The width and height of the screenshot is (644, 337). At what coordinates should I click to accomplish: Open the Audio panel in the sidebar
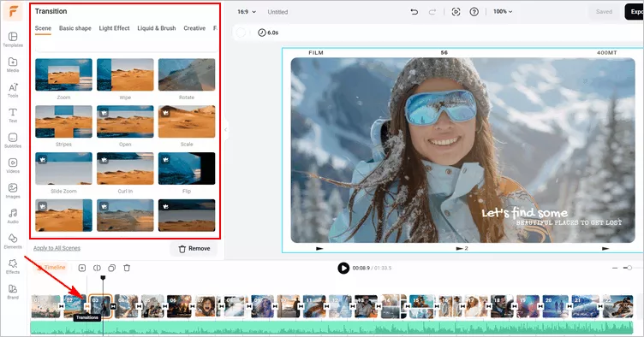tap(13, 216)
